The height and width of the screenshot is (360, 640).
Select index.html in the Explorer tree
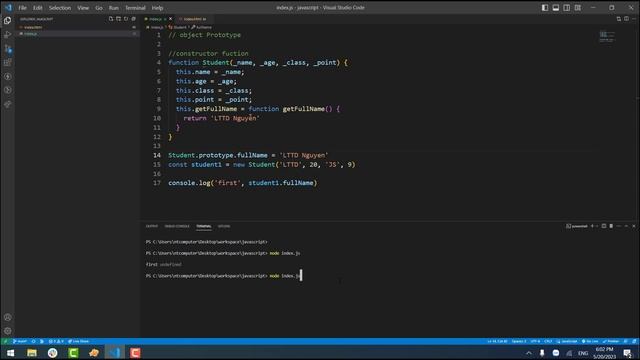[78, 27]
